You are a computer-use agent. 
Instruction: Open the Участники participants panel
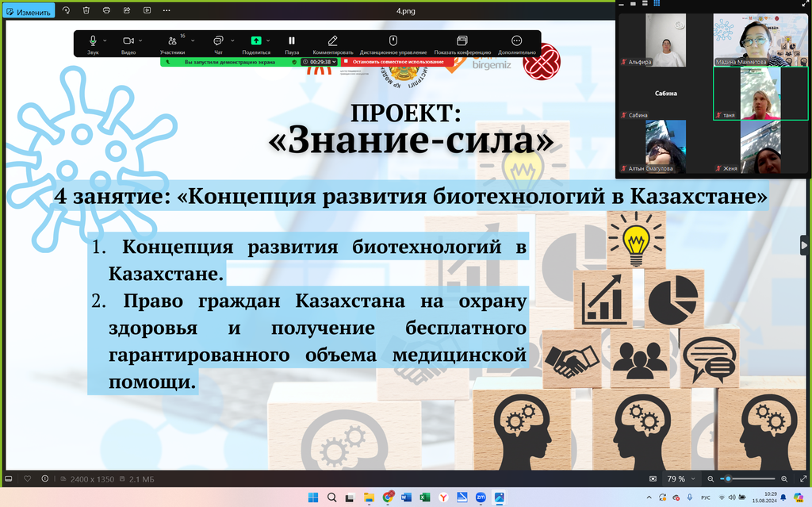click(172, 41)
